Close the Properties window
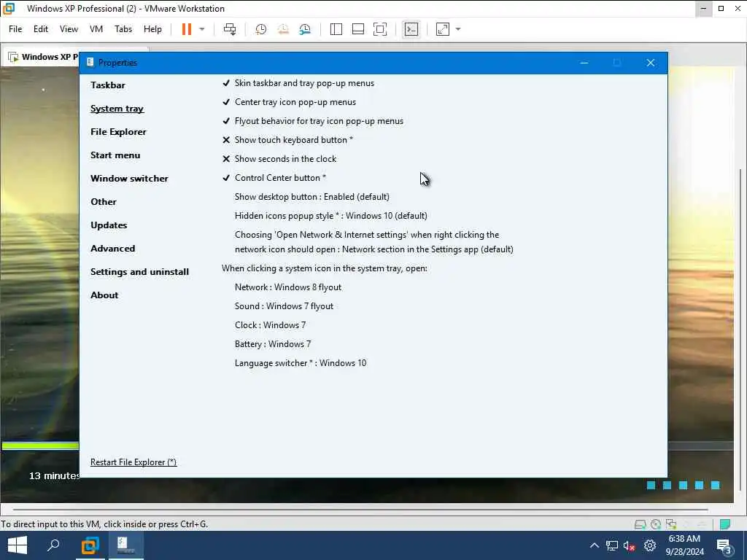This screenshot has height=560, width=747. pos(650,63)
